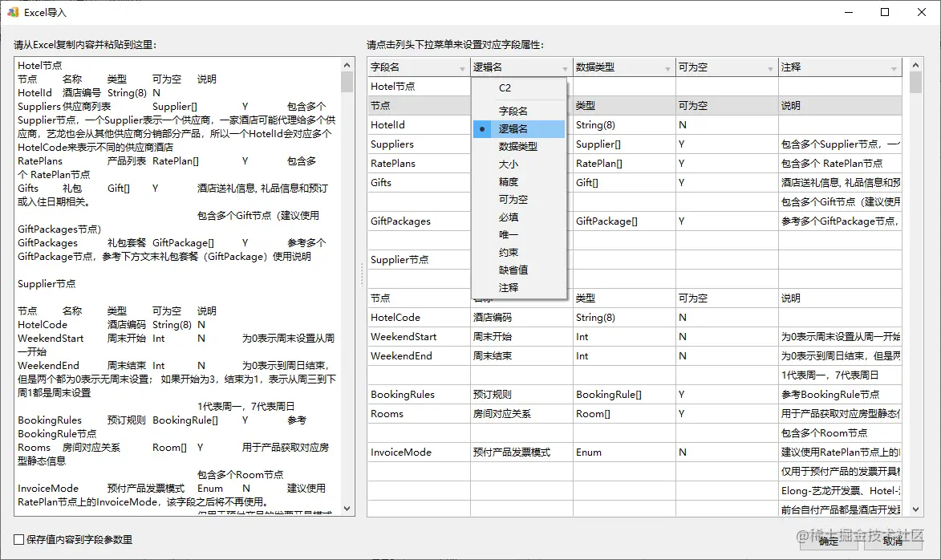
Task: Enable 保存值内容到字段参数里 checkbox
Action: (19, 540)
